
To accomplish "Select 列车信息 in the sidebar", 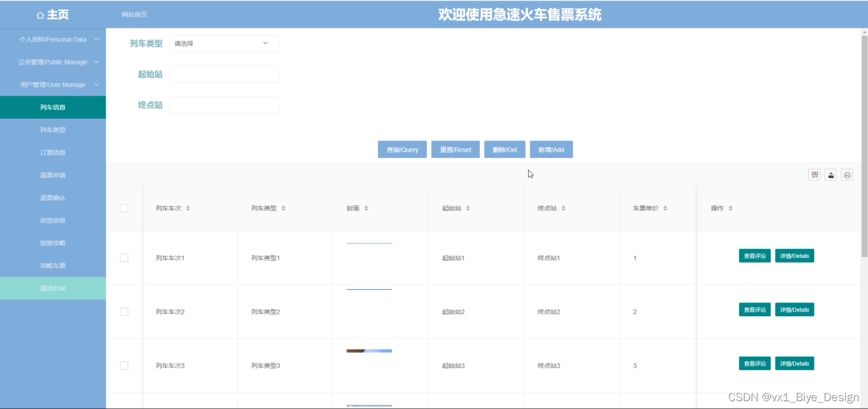I will coord(53,107).
